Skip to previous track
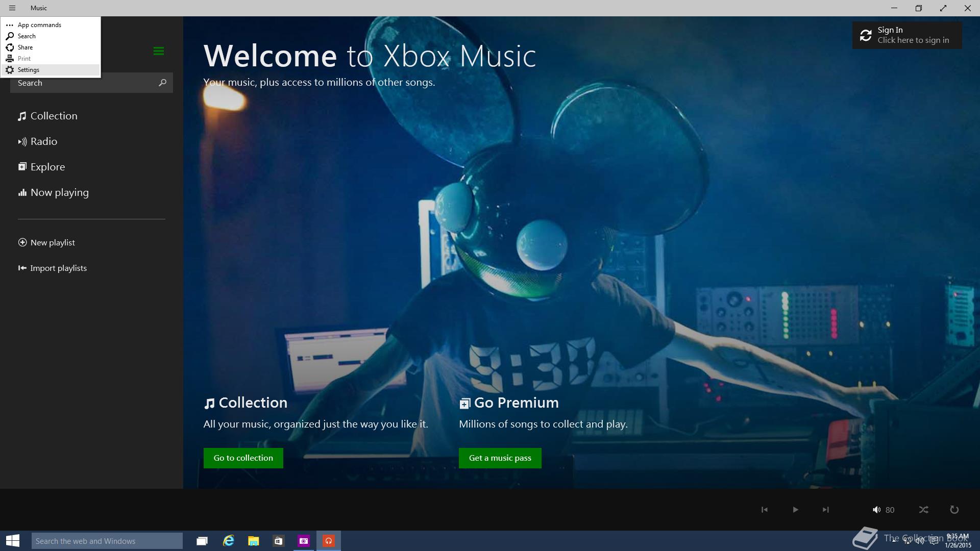Screen dimensions: 980x551 [764, 510]
